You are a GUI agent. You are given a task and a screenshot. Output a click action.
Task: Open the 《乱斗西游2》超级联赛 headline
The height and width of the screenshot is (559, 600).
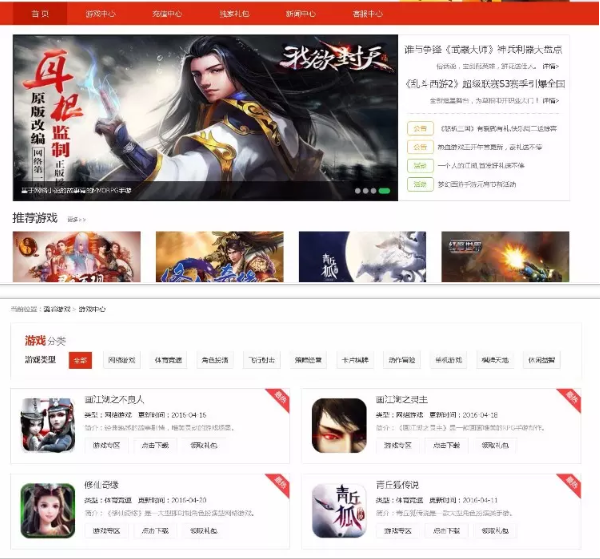[485, 83]
